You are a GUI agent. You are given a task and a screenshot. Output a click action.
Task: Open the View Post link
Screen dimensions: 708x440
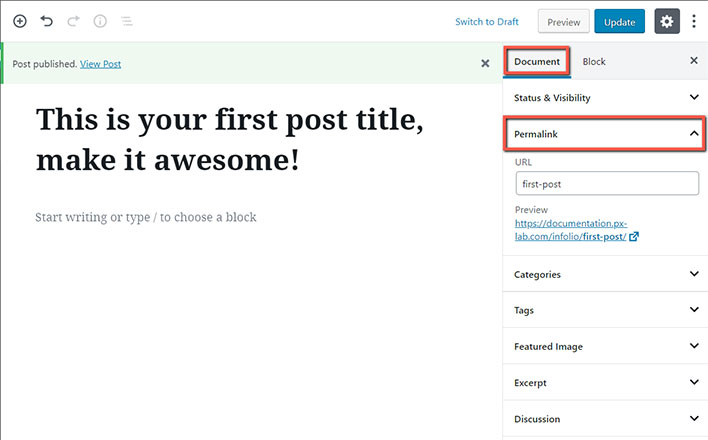click(101, 64)
